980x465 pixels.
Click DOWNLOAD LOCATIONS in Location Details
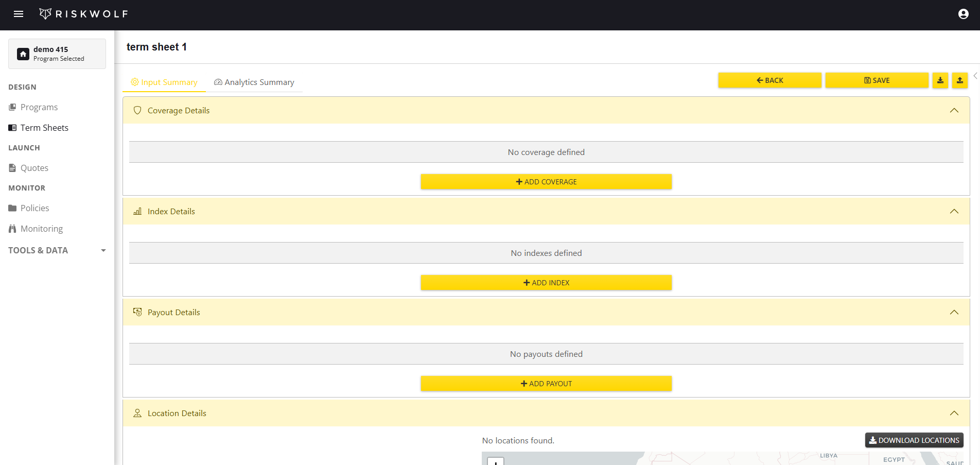(914, 440)
